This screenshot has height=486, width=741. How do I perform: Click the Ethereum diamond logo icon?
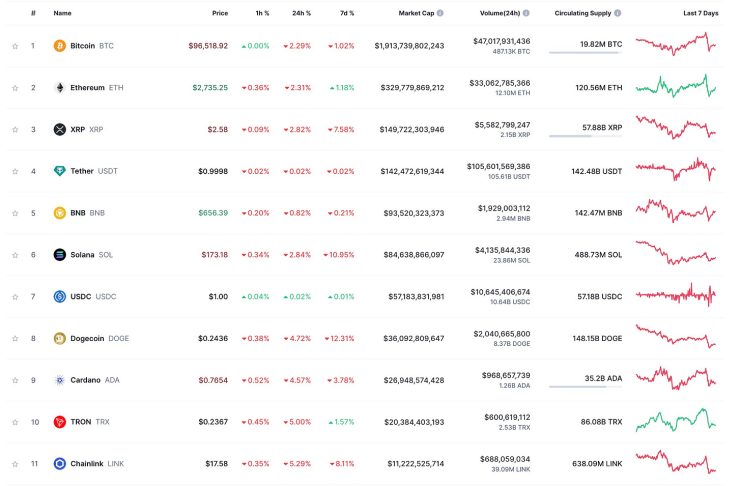pos(60,88)
